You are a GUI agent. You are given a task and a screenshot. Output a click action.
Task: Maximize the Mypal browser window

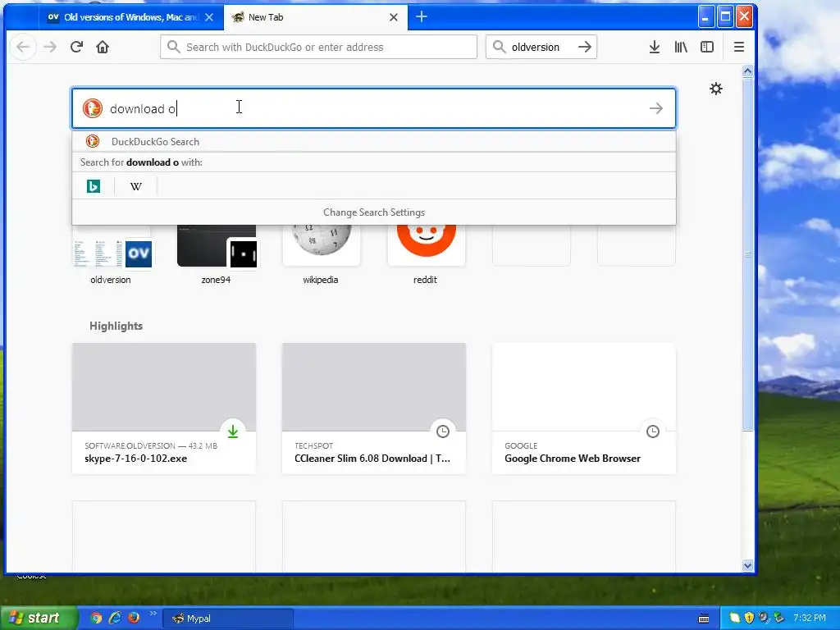click(725, 16)
